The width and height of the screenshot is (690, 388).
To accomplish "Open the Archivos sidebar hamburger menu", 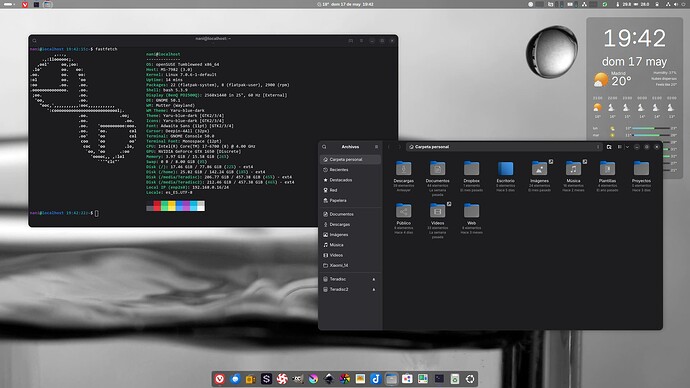I will pyautogui.click(x=376, y=146).
